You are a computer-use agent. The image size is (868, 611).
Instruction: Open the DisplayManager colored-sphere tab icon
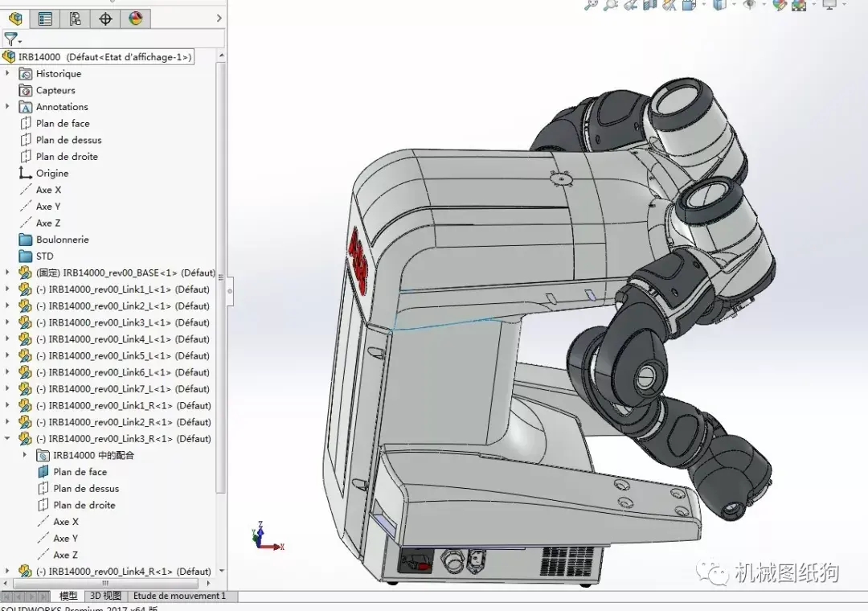[135, 18]
